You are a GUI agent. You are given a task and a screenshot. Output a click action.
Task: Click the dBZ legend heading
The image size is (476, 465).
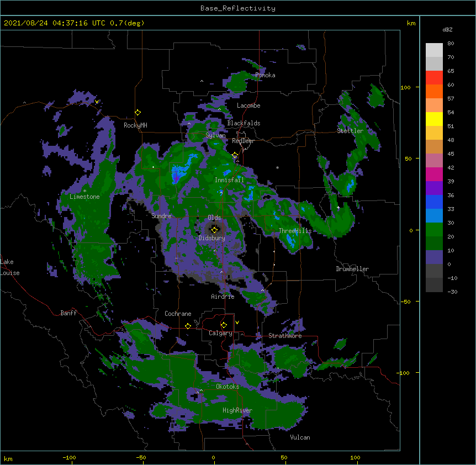pos(447,29)
